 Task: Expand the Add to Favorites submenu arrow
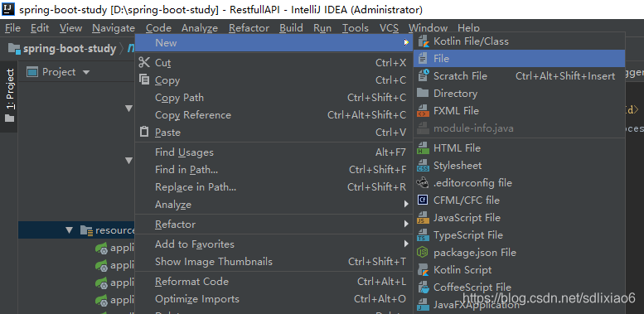(x=406, y=244)
